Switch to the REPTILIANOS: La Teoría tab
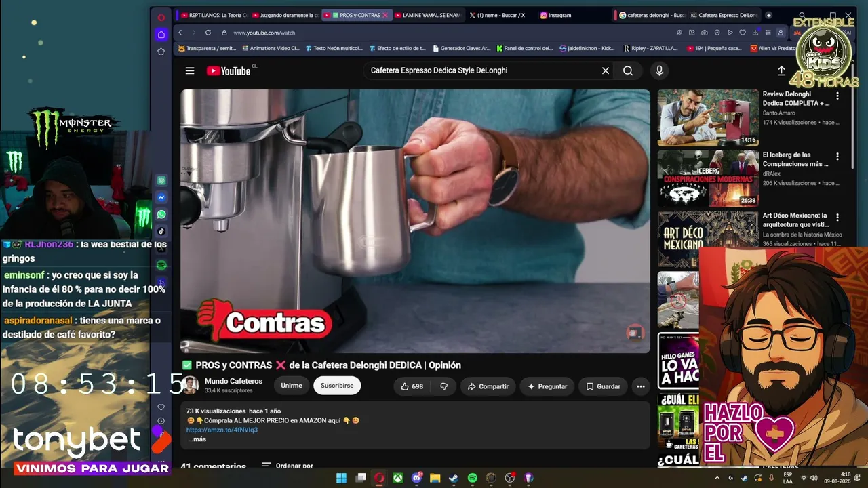Screen dimensions: 868x488 213,15
